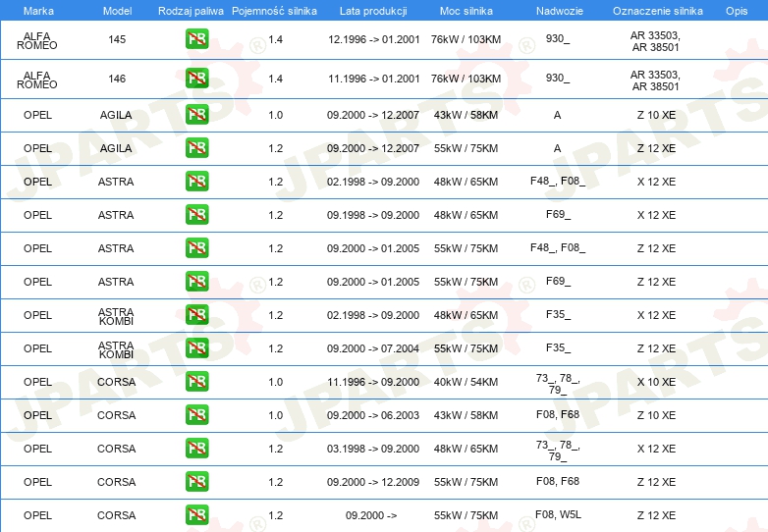Click date range 12.1996 -> 01.2001
768x532 pixels.
[x=374, y=39]
